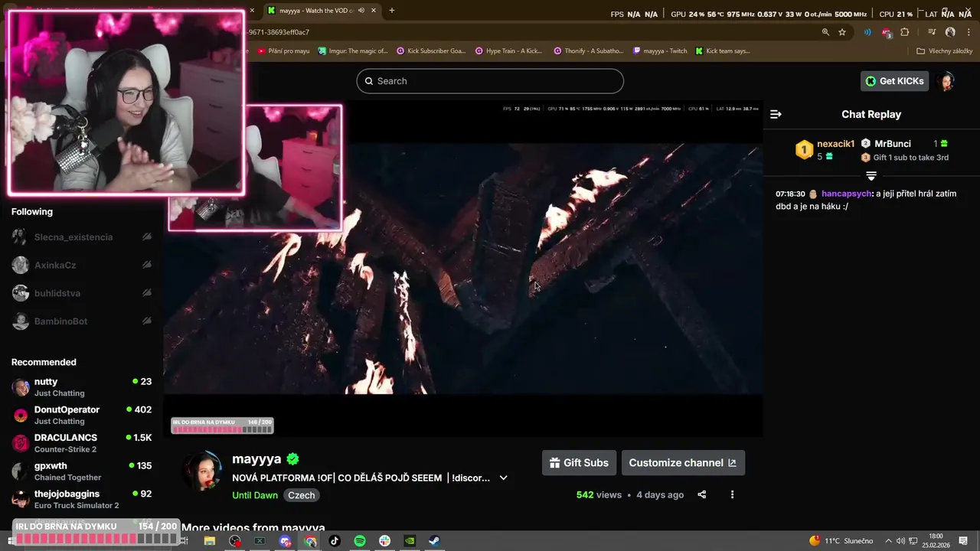Viewport: 980px width, 551px height.
Task: Mute the tab via speaker icon
Action: (x=361, y=11)
